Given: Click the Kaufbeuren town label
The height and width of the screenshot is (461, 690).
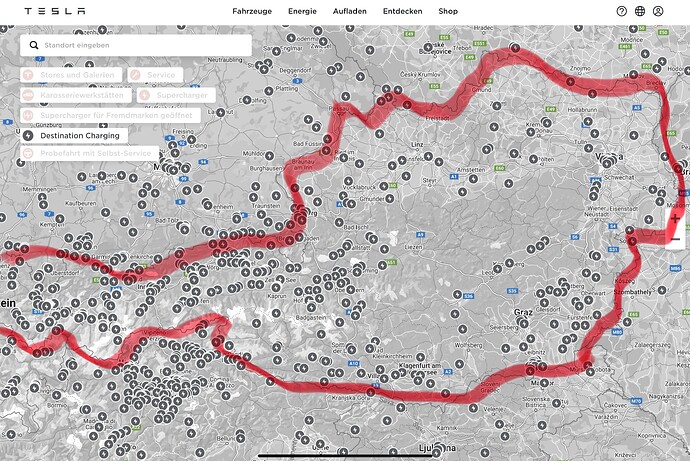Looking at the screenshot, I should click(x=81, y=204).
